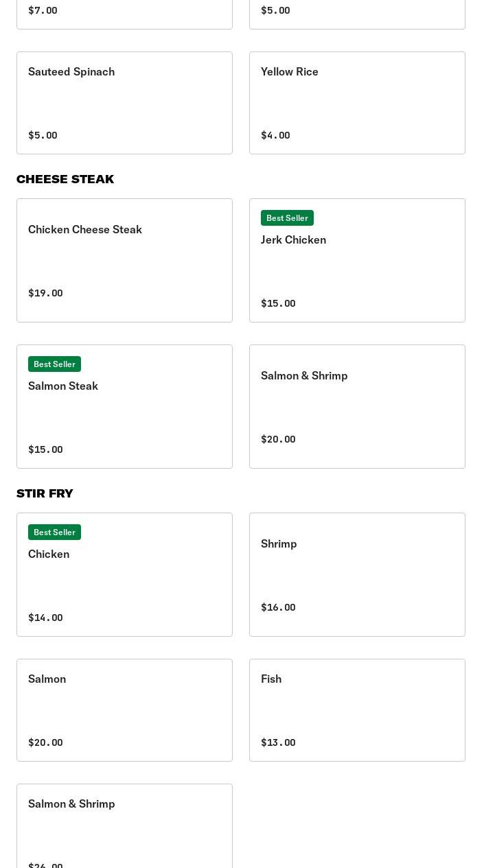The width and height of the screenshot is (484, 868).
Task: Open the Shrimp stir fry card
Action: 357,574
